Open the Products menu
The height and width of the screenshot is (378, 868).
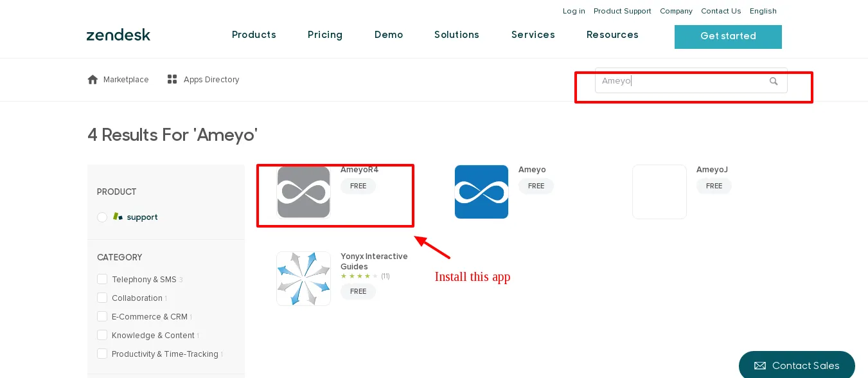click(x=254, y=35)
